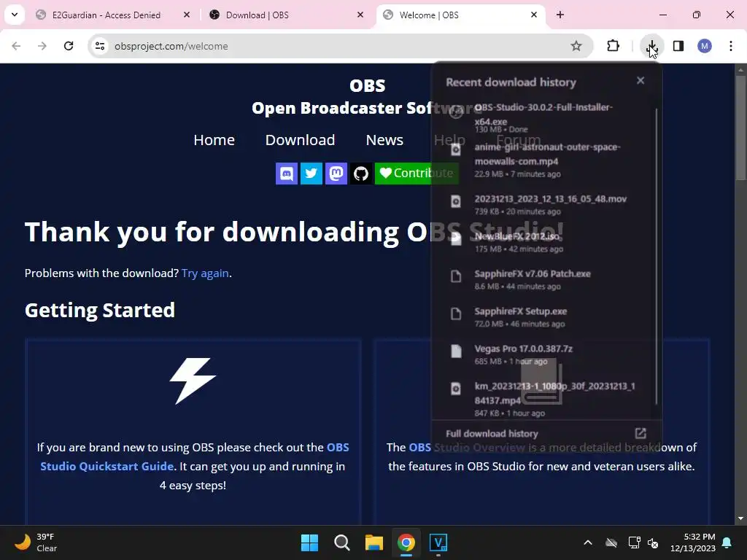
Task: Open a new browser tab
Action: coord(560,15)
